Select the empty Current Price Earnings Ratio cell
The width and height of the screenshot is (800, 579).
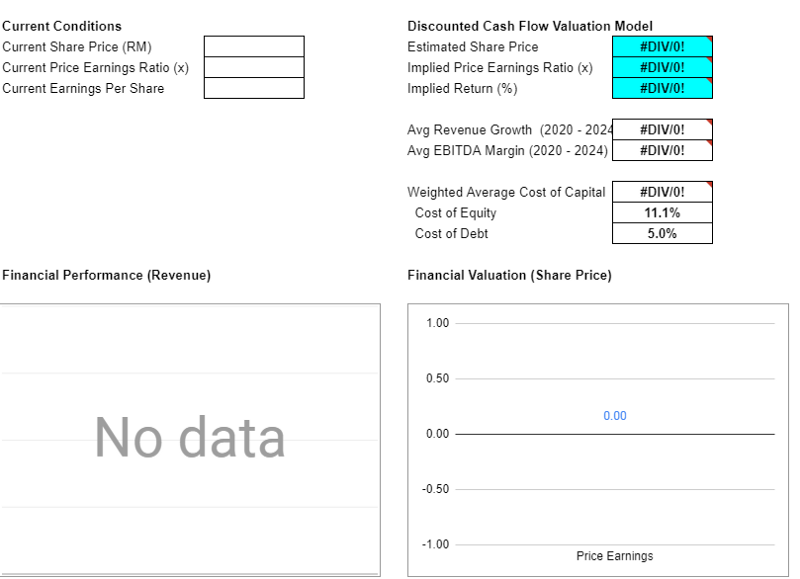(x=254, y=68)
